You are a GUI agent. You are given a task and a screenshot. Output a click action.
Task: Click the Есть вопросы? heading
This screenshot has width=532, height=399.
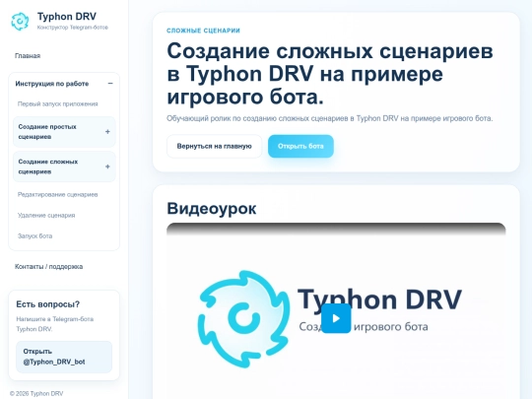(48, 304)
